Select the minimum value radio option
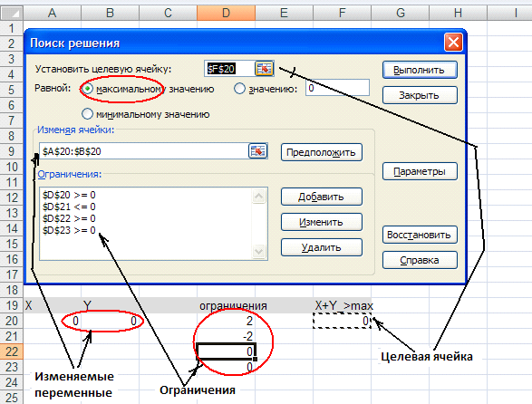Screen dimensions: 532x404 87,114
